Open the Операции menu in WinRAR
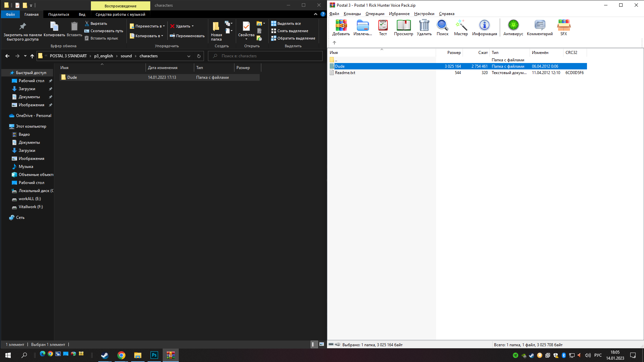 click(x=375, y=14)
